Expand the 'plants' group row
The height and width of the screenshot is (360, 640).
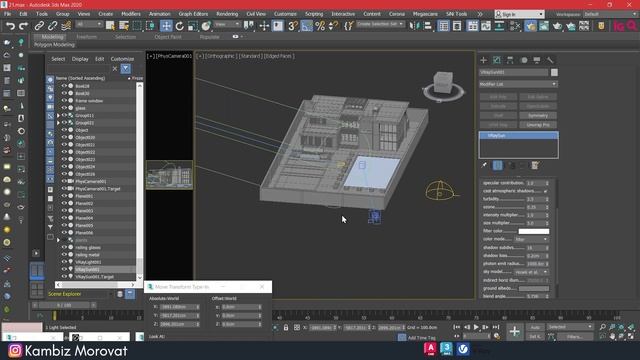58,240
